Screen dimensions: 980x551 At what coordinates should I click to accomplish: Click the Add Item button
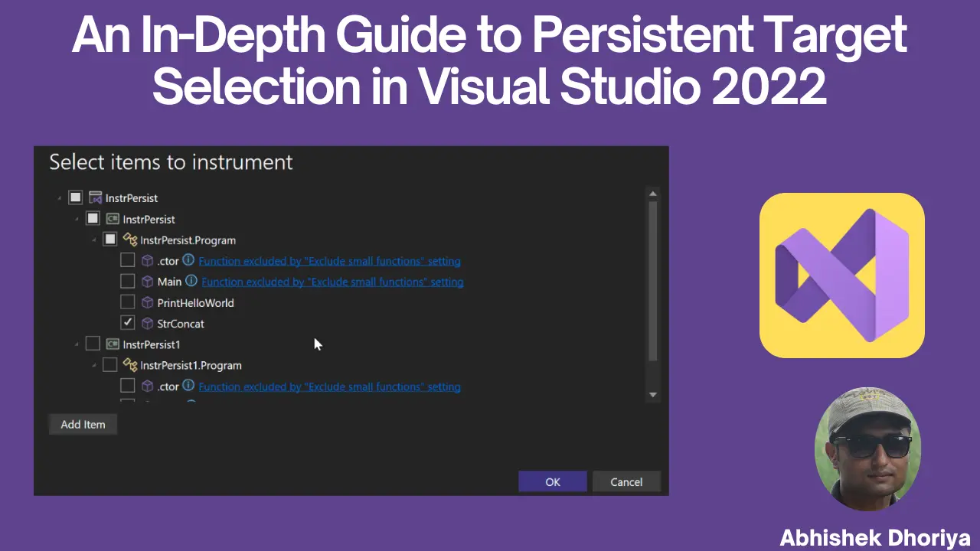pos(83,424)
